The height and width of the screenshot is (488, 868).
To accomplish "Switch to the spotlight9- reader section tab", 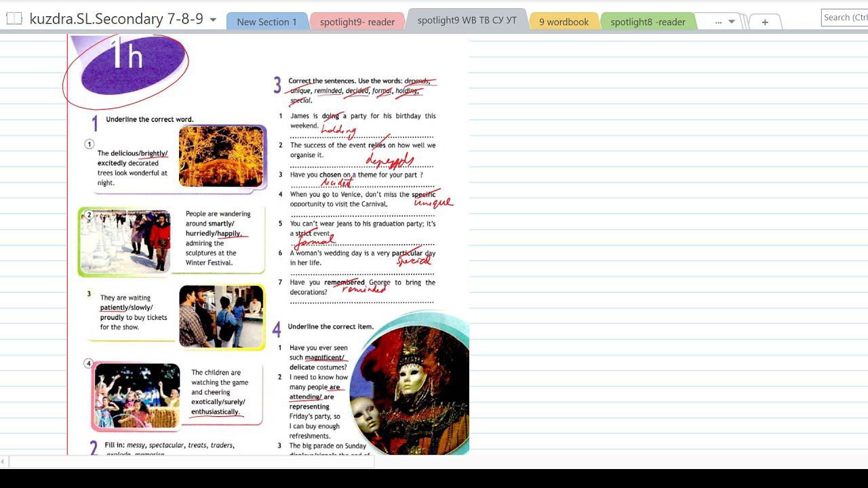I will click(357, 22).
